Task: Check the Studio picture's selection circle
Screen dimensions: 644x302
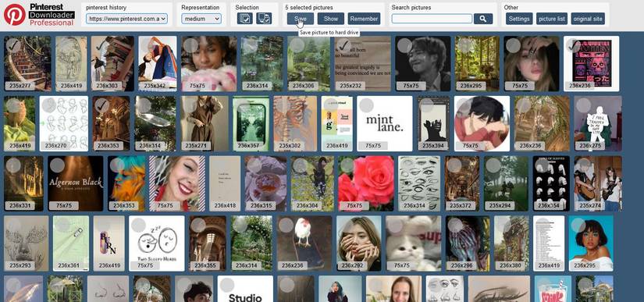Action: click(x=227, y=285)
